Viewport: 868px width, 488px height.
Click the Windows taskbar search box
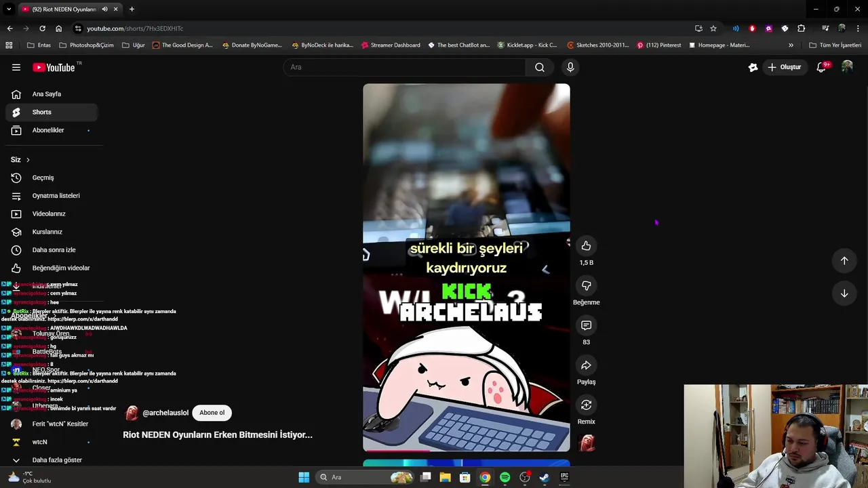click(366, 477)
